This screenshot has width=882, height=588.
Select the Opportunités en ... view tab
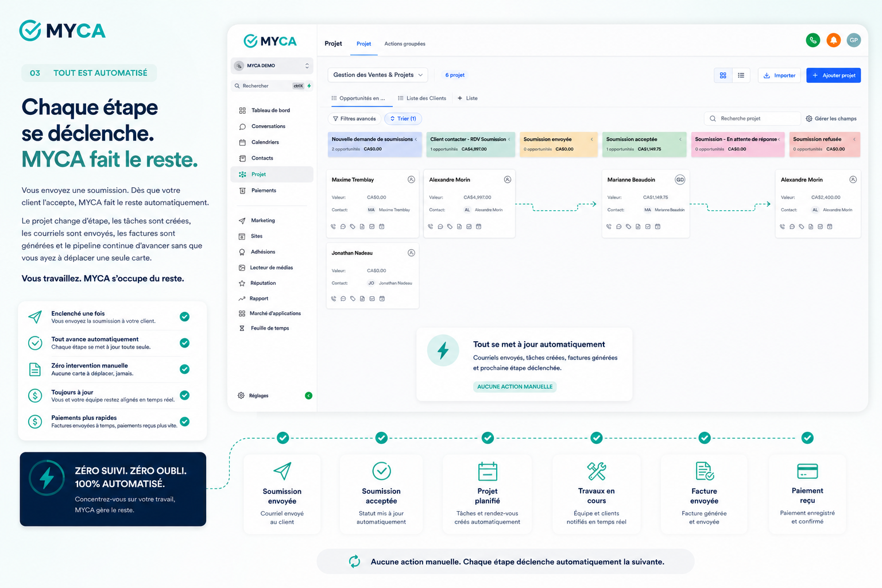(359, 98)
